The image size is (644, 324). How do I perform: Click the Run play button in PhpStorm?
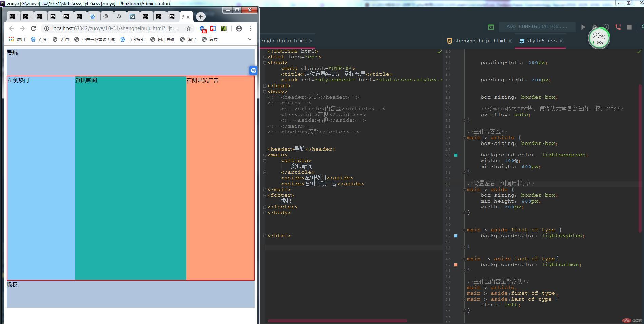583,27
